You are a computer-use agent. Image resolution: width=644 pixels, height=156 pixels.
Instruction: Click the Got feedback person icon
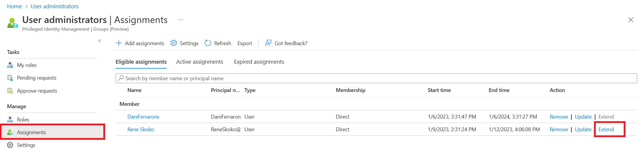pos(268,43)
